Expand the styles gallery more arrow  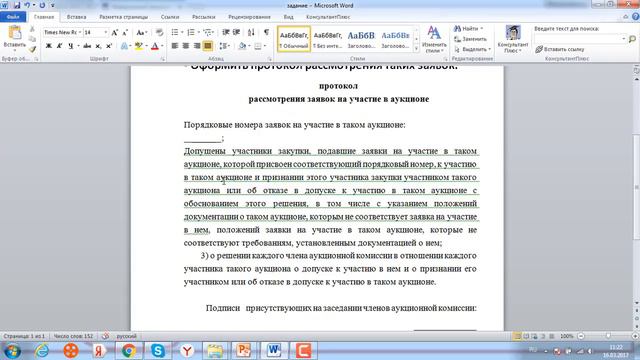[416, 48]
